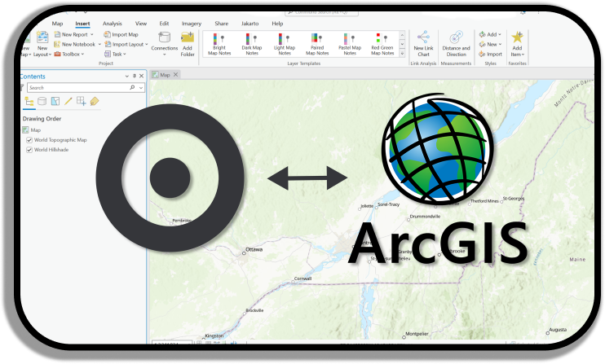605x364 pixels.
Task: Click the Add Item star icon
Action: 517,37
